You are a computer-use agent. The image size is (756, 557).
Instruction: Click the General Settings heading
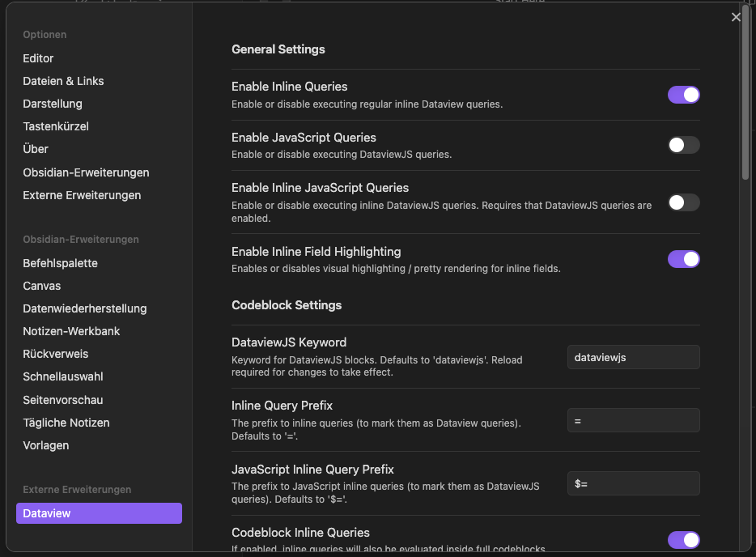(x=278, y=49)
